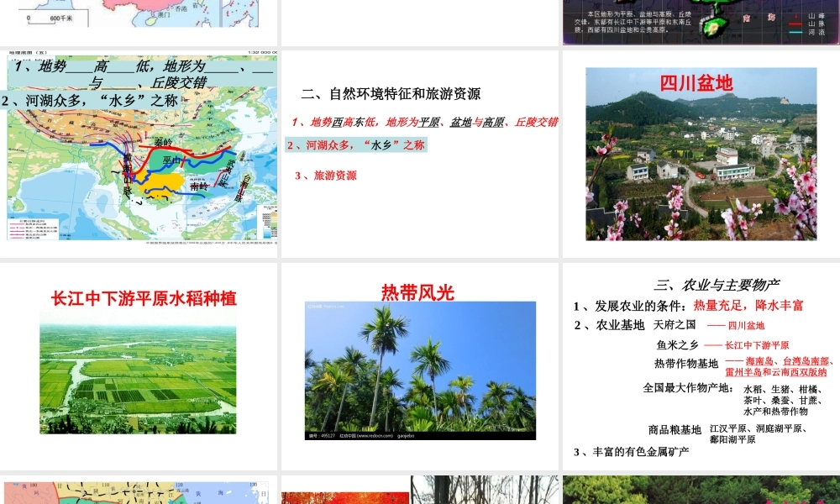Open the 热带风光 palm trees slide
This screenshot has width=840, height=504.
[x=420, y=366]
